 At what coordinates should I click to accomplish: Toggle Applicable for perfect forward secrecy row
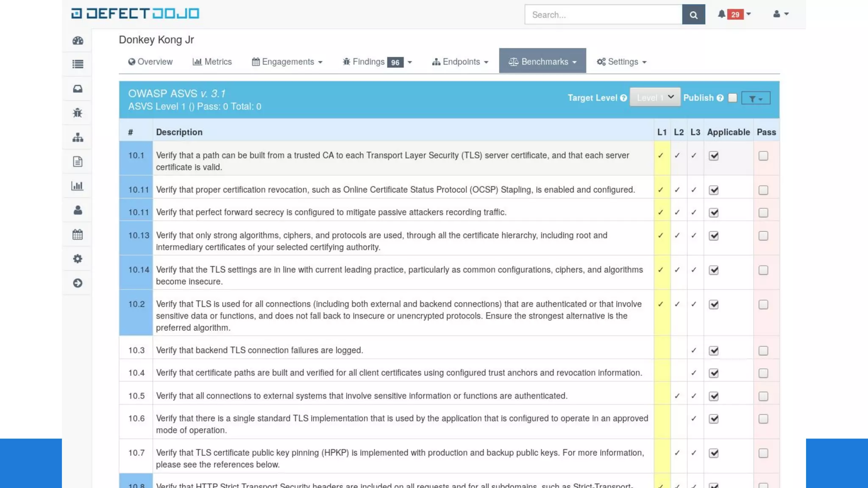tap(714, 213)
